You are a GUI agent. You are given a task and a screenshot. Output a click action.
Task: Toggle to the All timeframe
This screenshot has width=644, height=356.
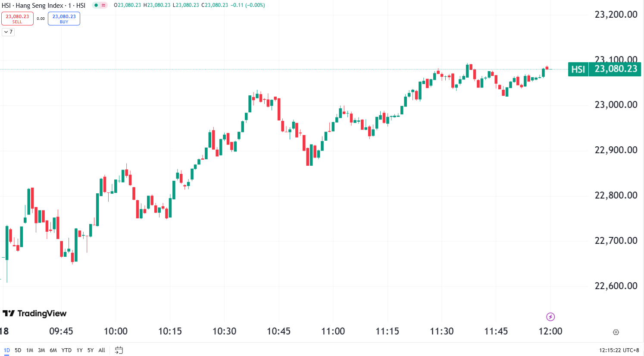pyautogui.click(x=101, y=350)
